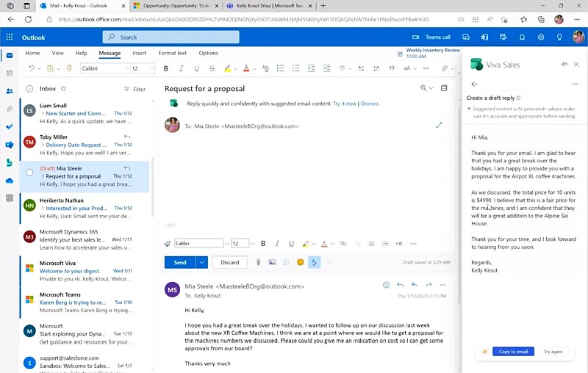Expand Toby Miller conversation thread
This screenshot has height=373, width=588.
click(43, 145)
